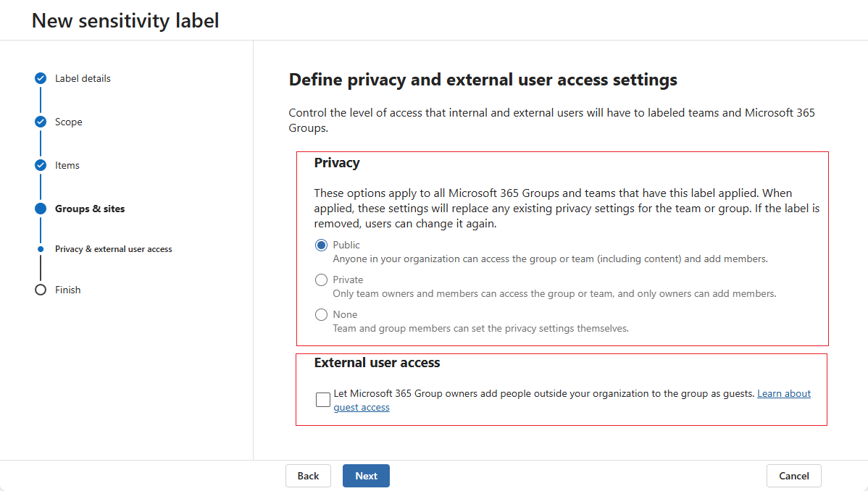The image size is (868, 491).
Task: Open the Learn about guest access link
Action: pyautogui.click(x=783, y=393)
